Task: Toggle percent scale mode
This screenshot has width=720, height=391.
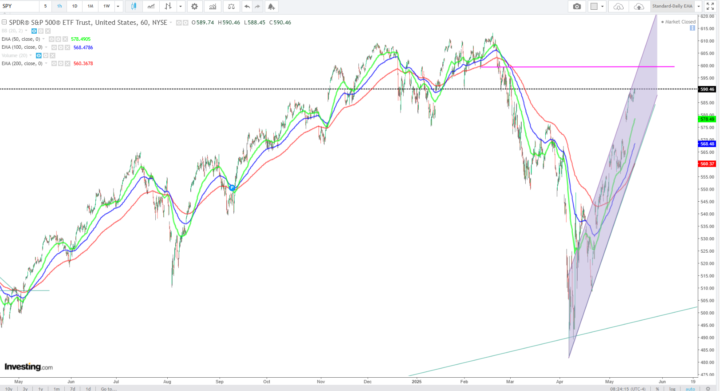Action: (x=658, y=389)
